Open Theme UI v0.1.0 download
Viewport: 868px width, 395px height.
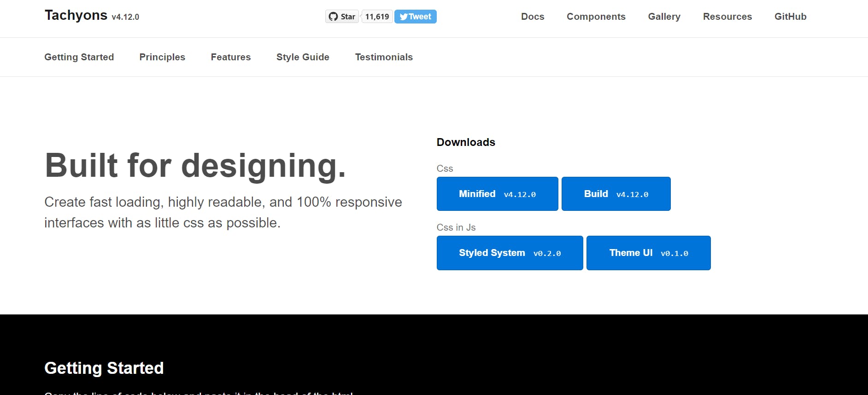[649, 253]
